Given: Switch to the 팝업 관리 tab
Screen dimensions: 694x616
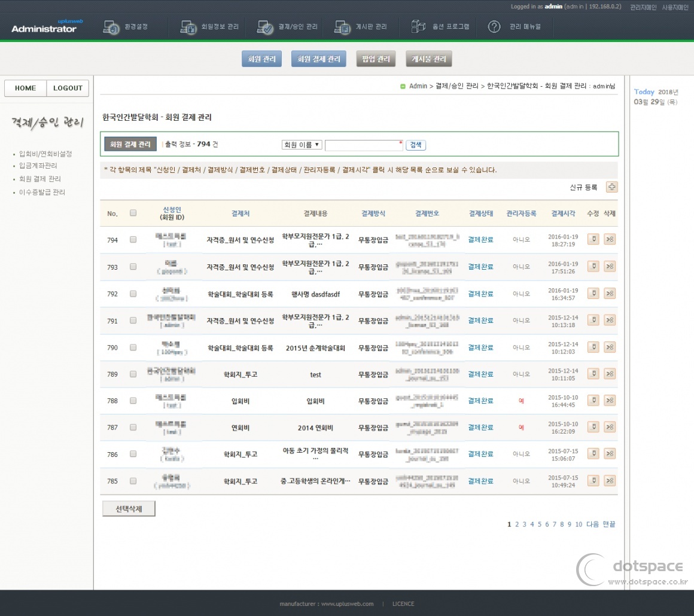Looking at the screenshot, I should (x=376, y=59).
